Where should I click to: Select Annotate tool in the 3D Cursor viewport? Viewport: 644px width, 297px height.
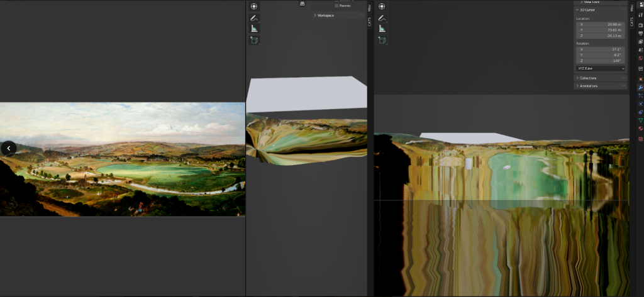382,18
